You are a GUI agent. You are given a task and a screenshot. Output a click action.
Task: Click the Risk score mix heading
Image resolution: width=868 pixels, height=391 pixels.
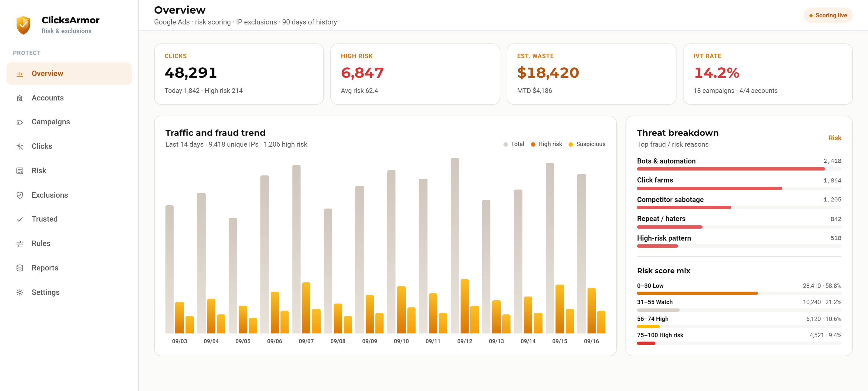click(663, 270)
